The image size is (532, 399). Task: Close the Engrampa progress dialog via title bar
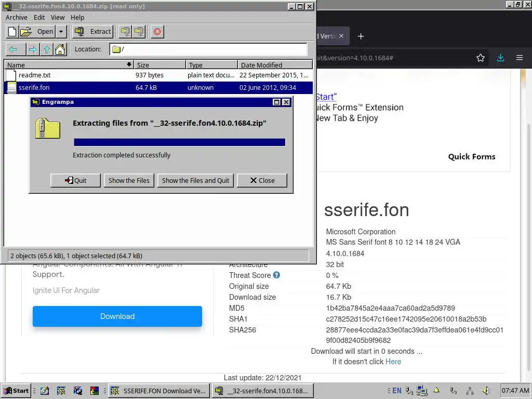[286, 102]
